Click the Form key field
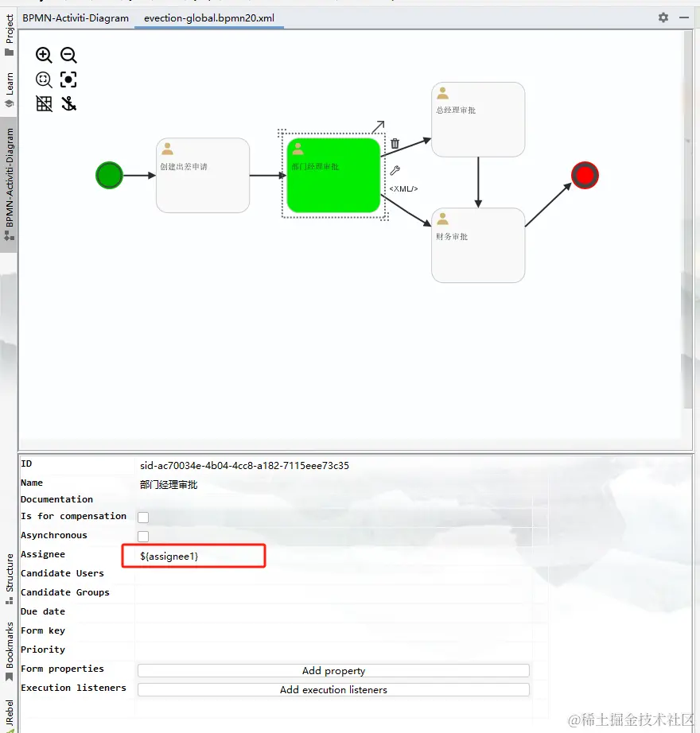 (x=333, y=631)
